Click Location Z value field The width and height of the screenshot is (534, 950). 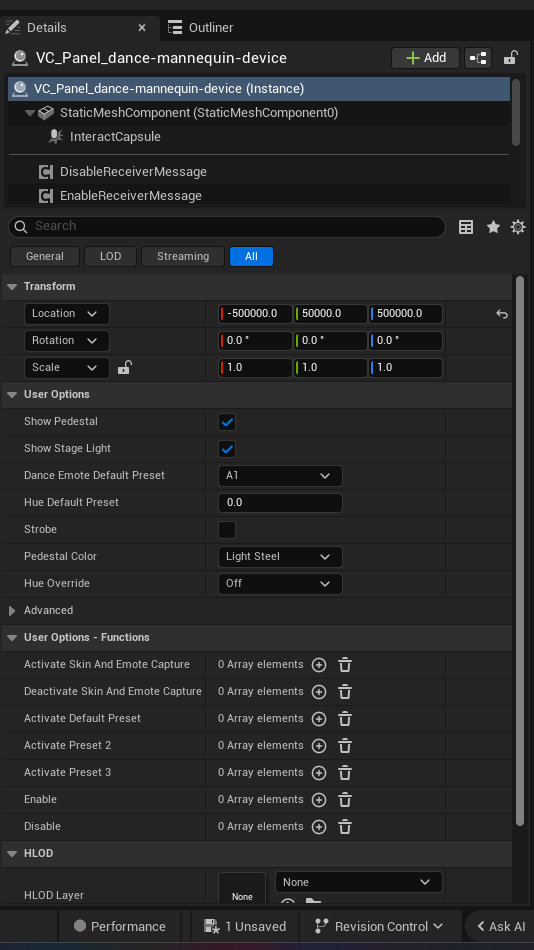[x=406, y=314]
